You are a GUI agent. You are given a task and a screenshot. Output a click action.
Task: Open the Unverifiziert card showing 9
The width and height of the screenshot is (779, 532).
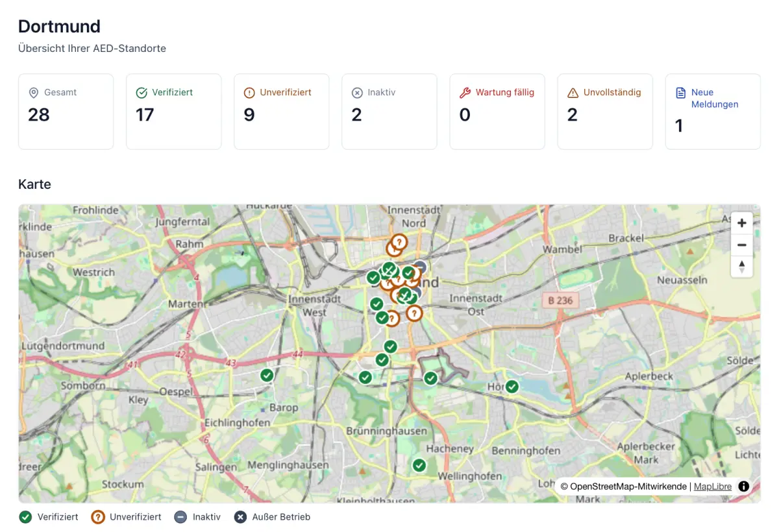point(281,112)
